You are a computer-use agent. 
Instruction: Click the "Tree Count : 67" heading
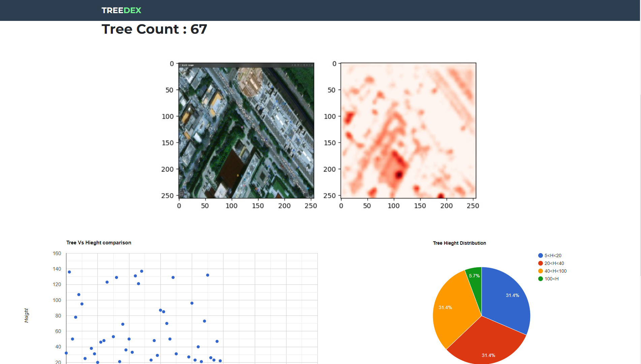click(x=154, y=29)
